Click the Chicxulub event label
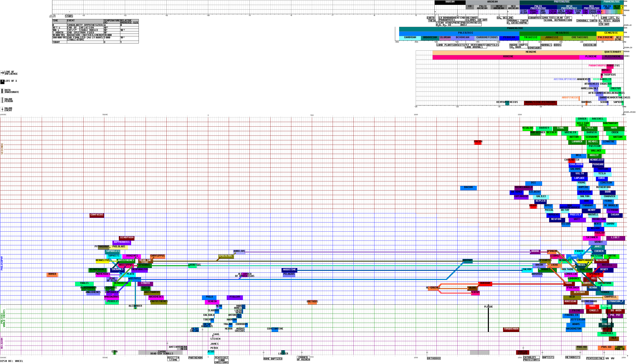 pyautogui.click(x=589, y=45)
